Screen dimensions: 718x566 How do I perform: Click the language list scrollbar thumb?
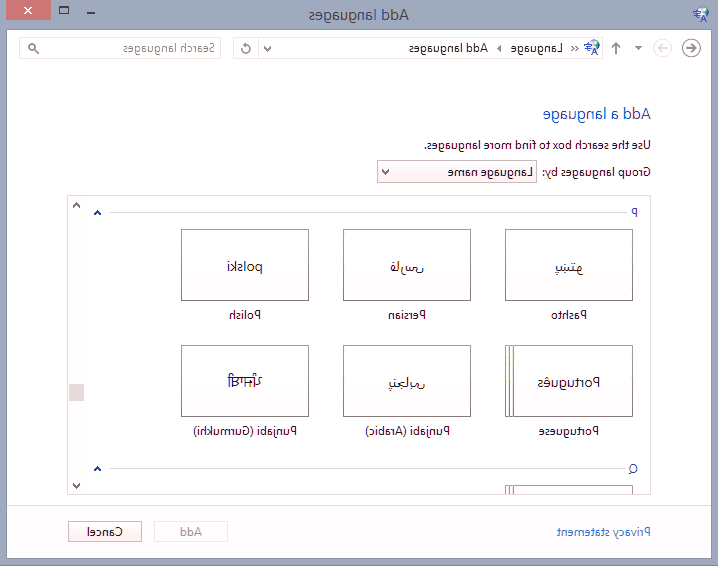pos(76,392)
